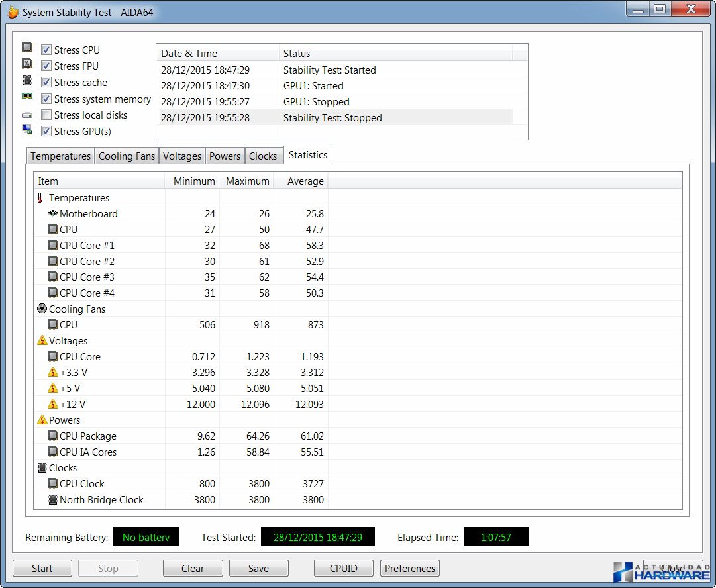Click the thermometer icon beside Temperatures
This screenshot has width=716, height=588.
point(42,197)
